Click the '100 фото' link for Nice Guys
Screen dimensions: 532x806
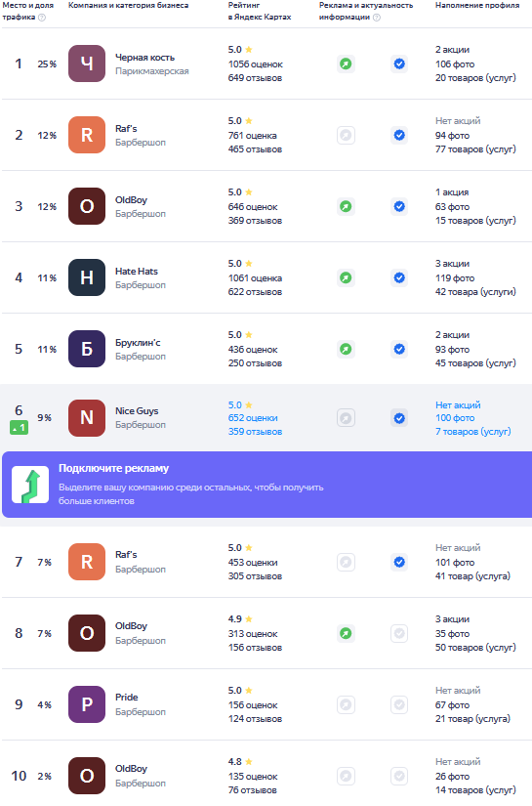pos(455,418)
